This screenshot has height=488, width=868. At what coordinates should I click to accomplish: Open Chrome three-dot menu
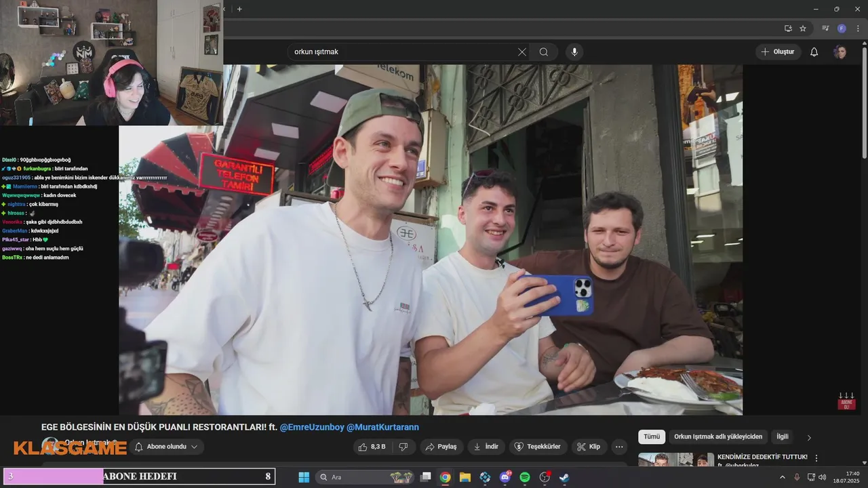coord(859,28)
